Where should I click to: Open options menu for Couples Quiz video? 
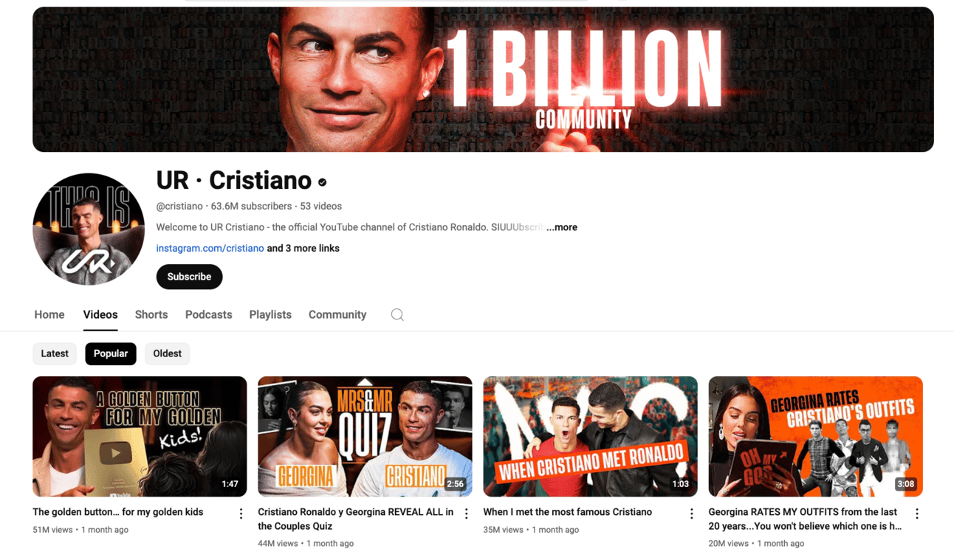tap(466, 514)
